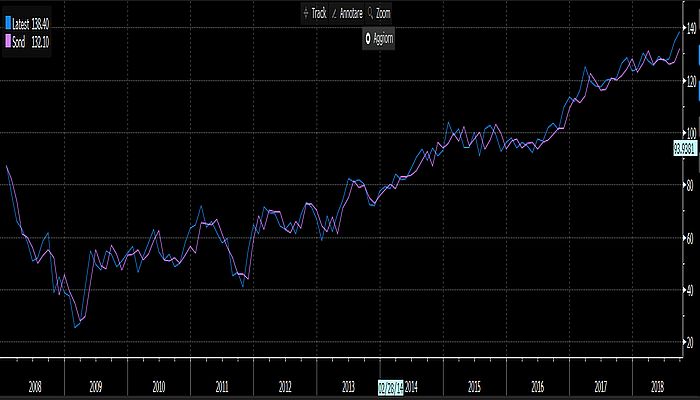Click the Track crosshair icon
The height and width of the screenshot is (400, 700).
tap(306, 13)
